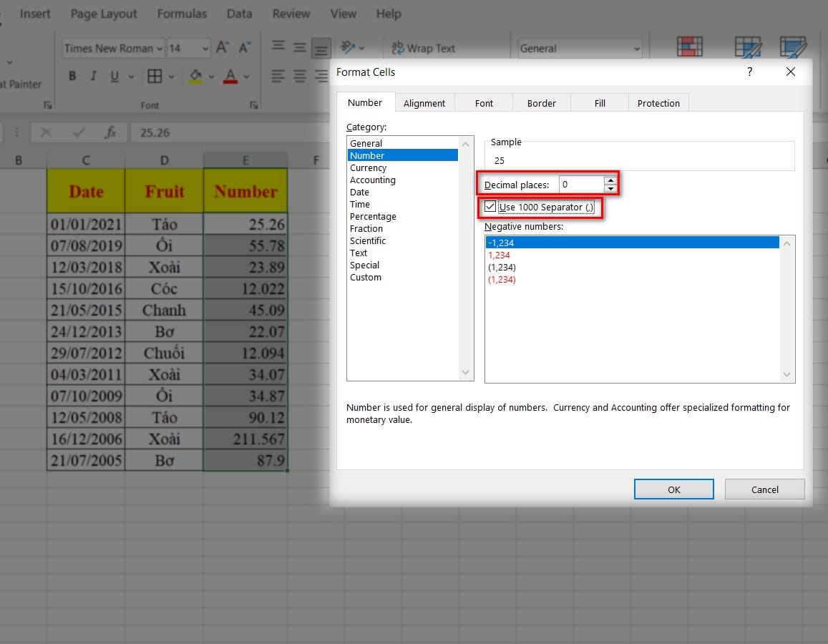Image resolution: width=828 pixels, height=644 pixels.
Task: Click the Category list scroll down arrow
Action: point(465,373)
